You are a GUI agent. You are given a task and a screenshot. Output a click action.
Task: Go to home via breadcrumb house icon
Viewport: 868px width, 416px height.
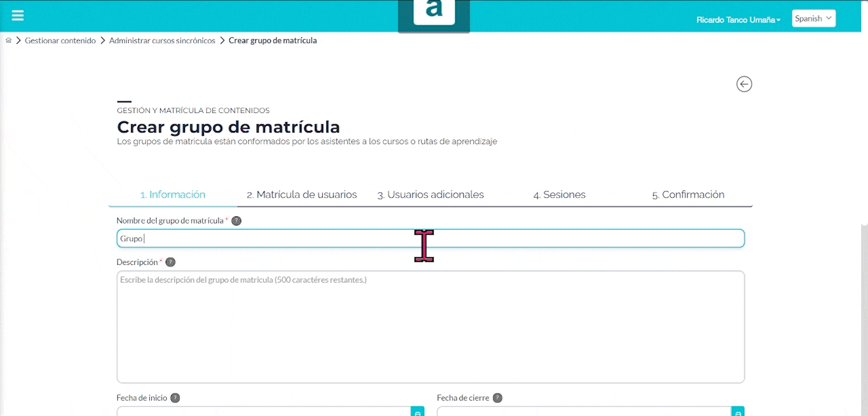(9, 40)
